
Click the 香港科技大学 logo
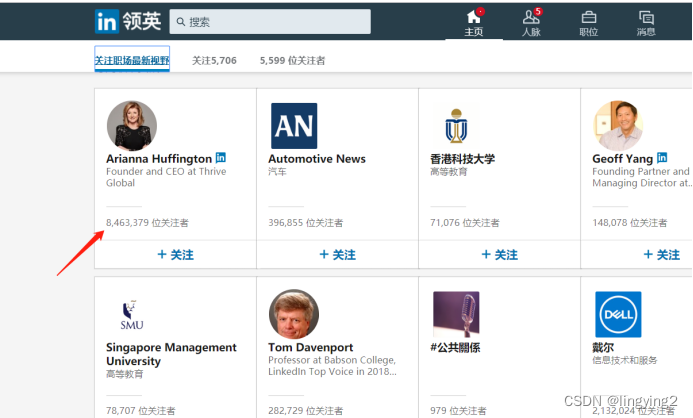pyautogui.click(x=456, y=126)
